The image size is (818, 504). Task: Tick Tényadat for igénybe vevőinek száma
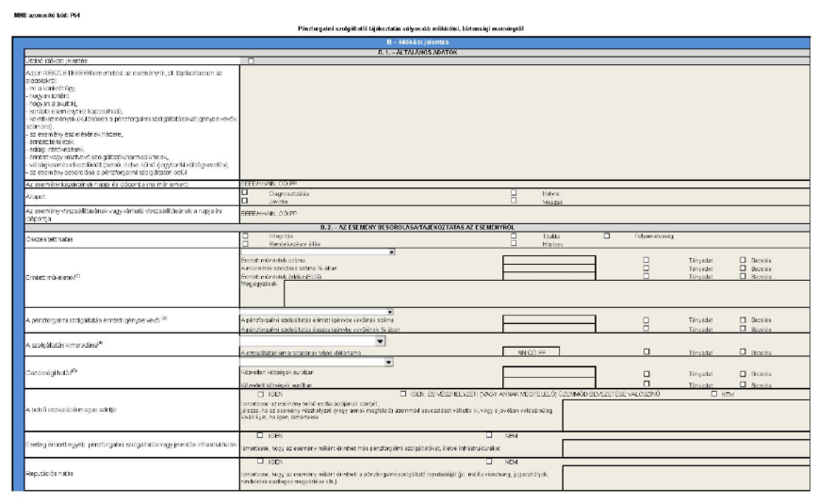pos(646,320)
